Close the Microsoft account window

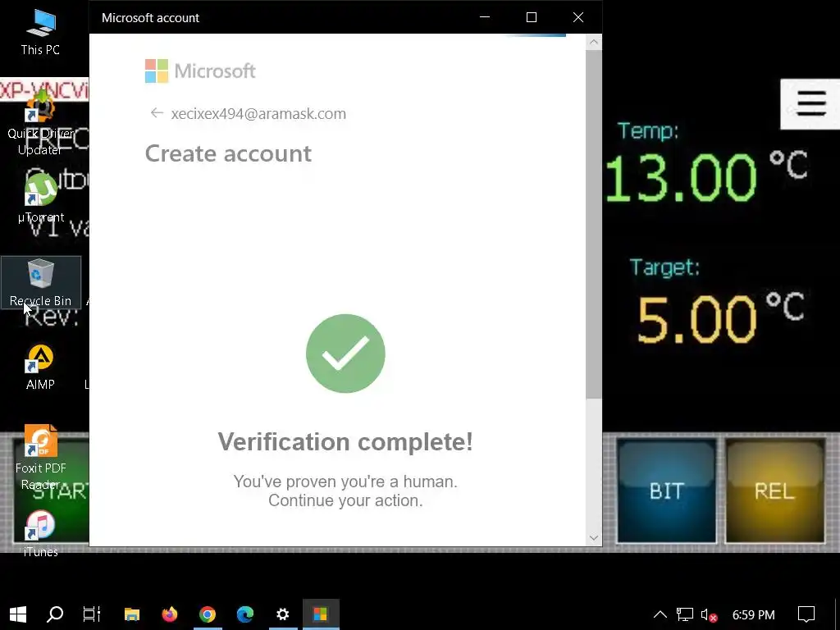coord(578,17)
